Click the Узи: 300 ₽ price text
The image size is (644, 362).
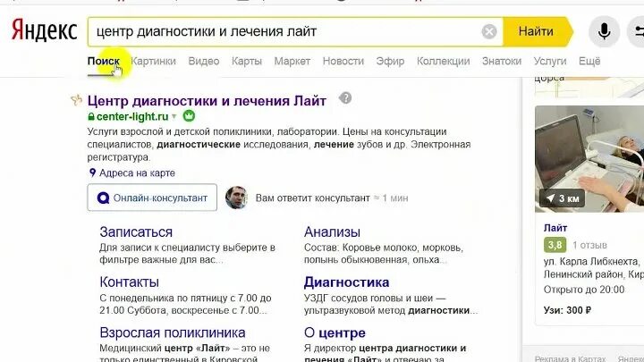pos(567,310)
